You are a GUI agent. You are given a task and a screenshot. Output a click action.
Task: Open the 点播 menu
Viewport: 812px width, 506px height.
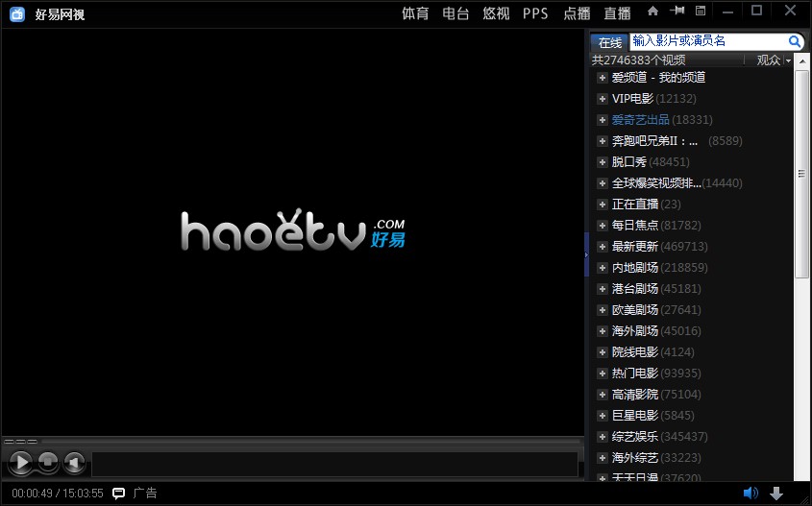[x=577, y=13]
